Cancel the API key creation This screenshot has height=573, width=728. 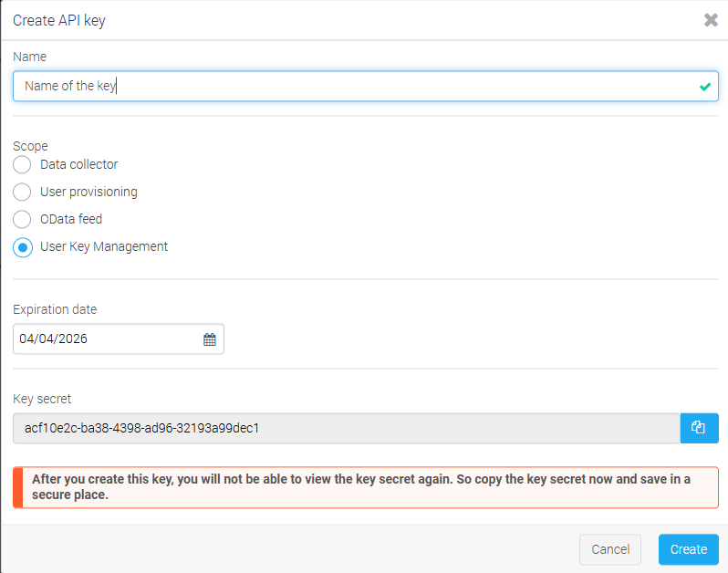point(610,549)
